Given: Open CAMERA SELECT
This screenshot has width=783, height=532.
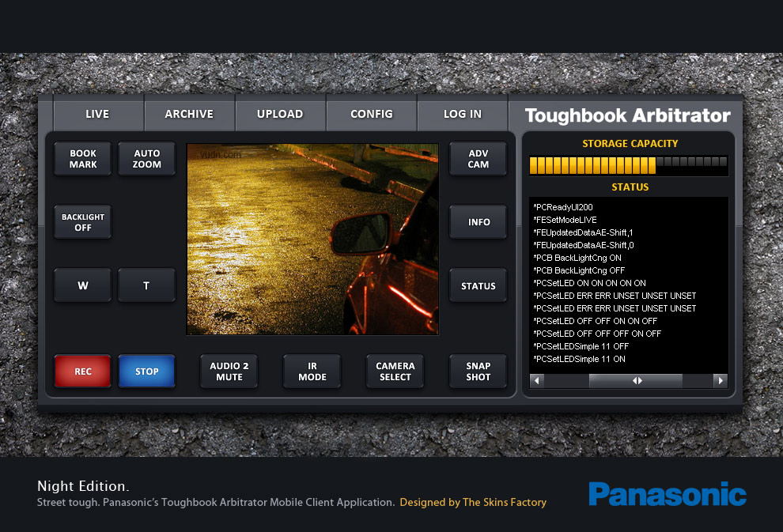Looking at the screenshot, I should coord(395,372).
